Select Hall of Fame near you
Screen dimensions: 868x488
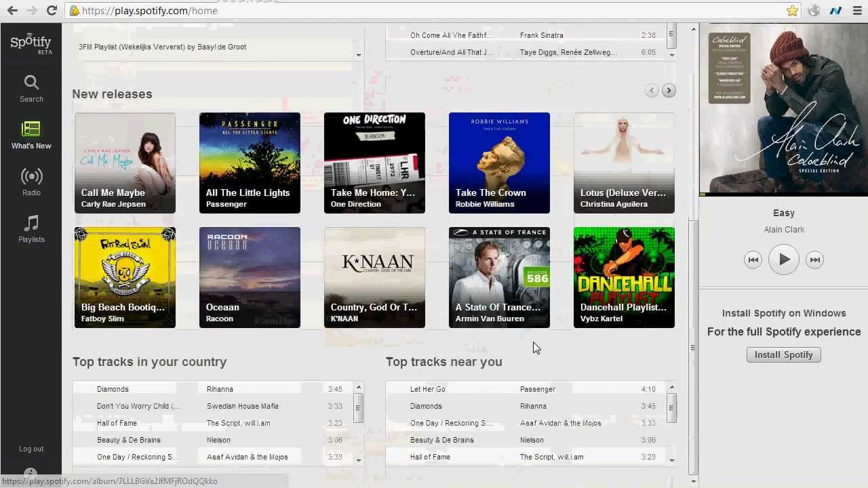430,457
